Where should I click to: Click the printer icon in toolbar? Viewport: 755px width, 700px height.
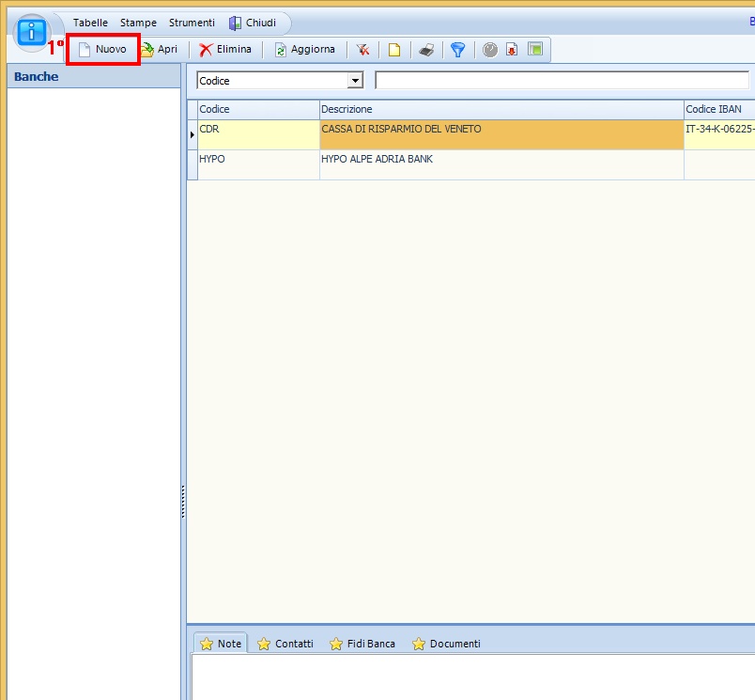pos(426,50)
